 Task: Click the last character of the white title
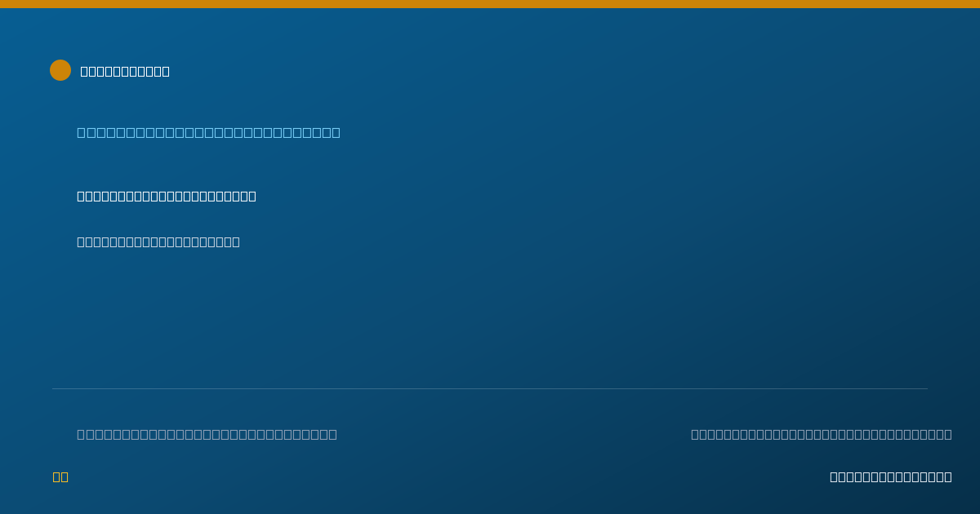(x=166, y=71)
